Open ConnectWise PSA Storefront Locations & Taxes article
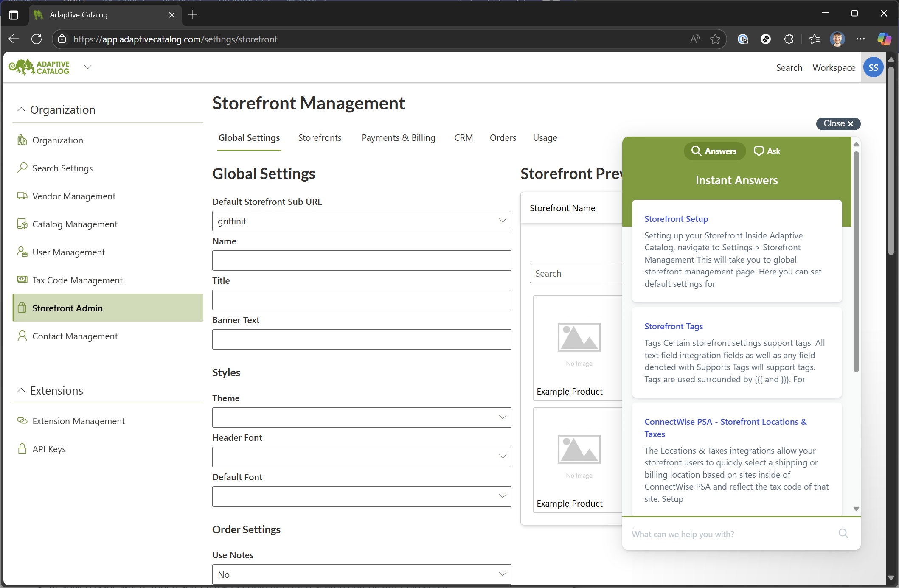 coord(725,428)
